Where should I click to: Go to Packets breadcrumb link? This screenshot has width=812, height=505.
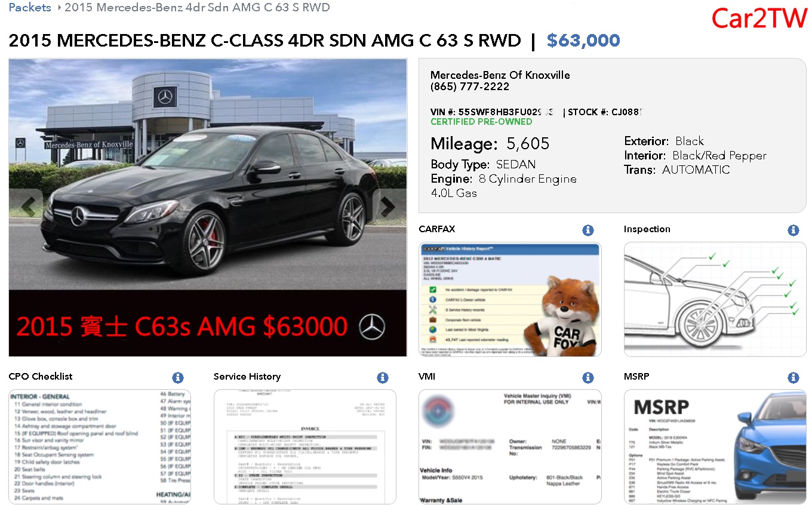30,8
